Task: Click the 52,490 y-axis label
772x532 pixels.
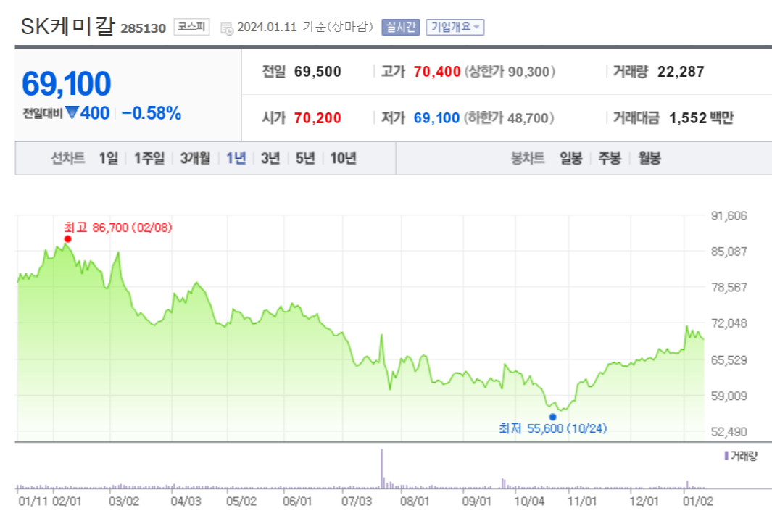Action: pos(729,431)
